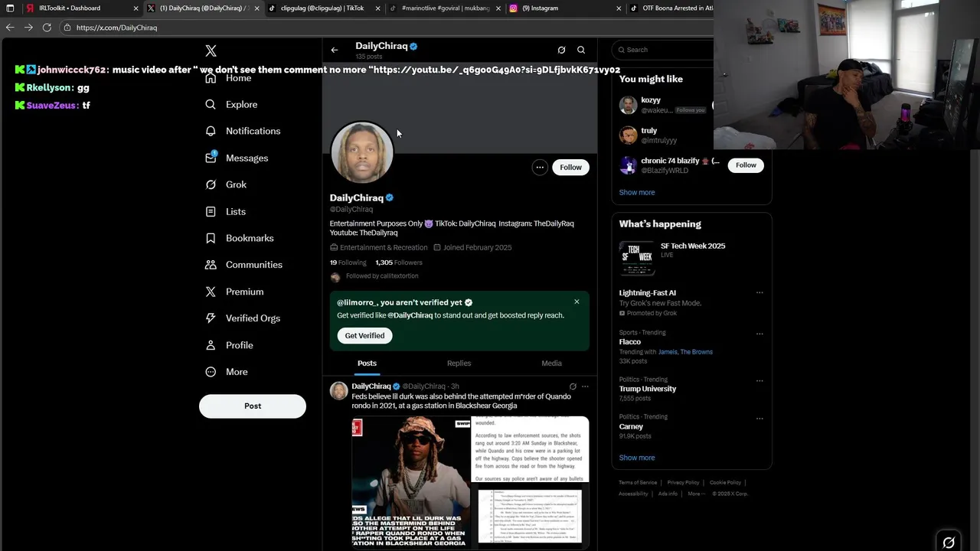The width and height of the screenshot is (980, 551).
Task: Click the X logo icon in sidebar
Action: pos(211,51)
